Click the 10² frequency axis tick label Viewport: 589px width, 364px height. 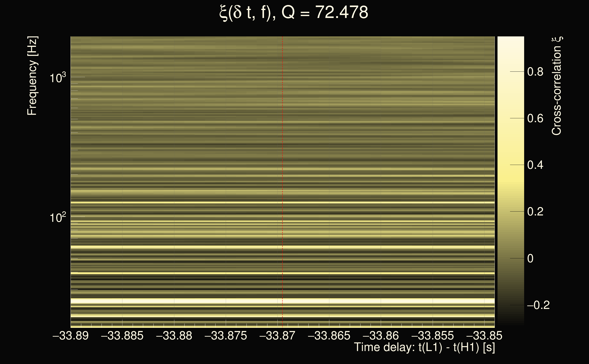coord(58,218)
